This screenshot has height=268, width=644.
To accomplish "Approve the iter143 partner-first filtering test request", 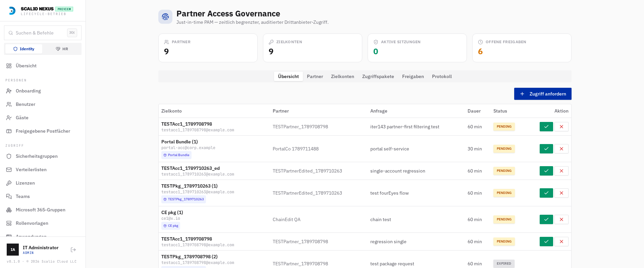I will pos(546,127).
